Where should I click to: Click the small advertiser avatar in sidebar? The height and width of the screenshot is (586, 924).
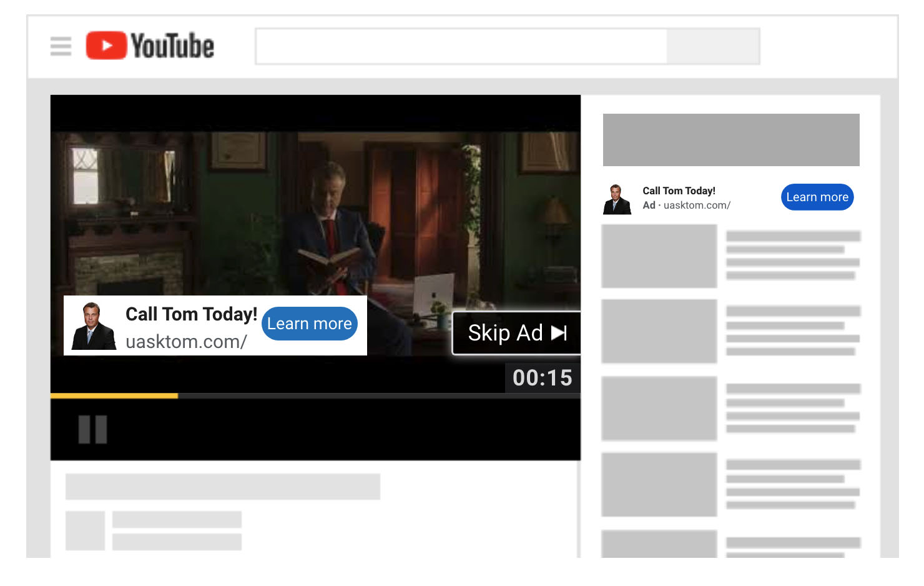pyautogui.click(x=617, y=199)
